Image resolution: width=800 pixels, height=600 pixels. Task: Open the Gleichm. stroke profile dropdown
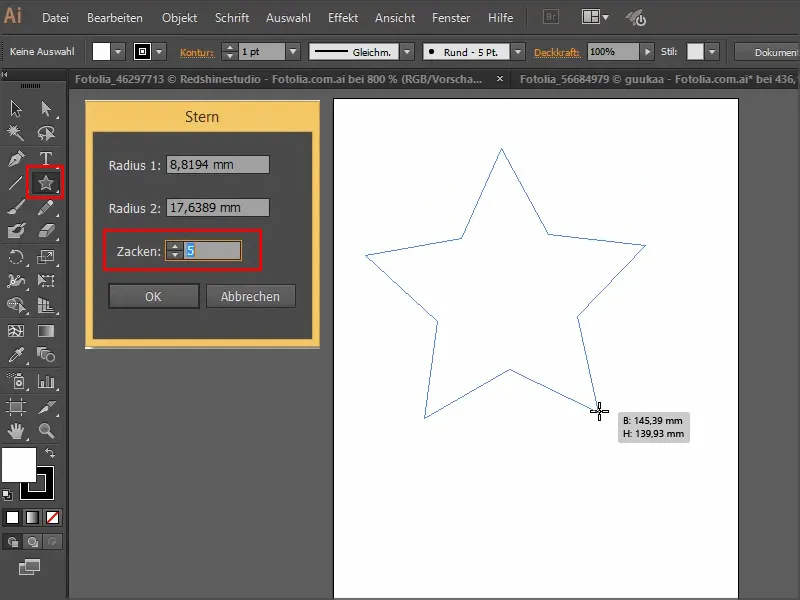(x=407, y=52)
